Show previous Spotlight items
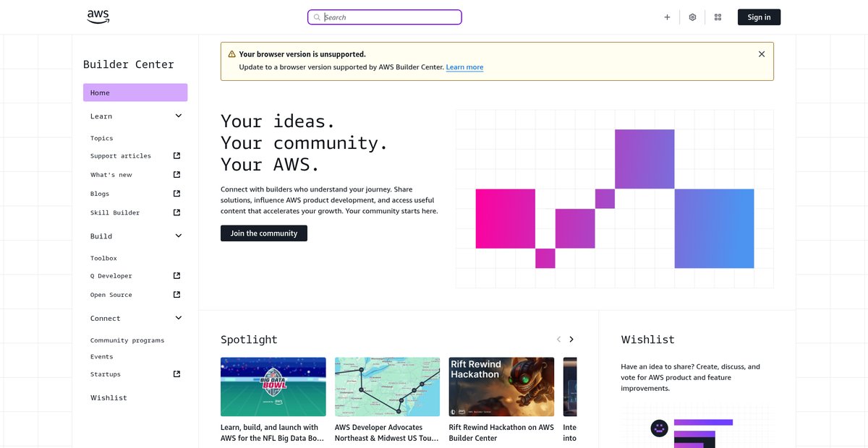Viewport: 868px width, 448px height. tap(558, 340)
